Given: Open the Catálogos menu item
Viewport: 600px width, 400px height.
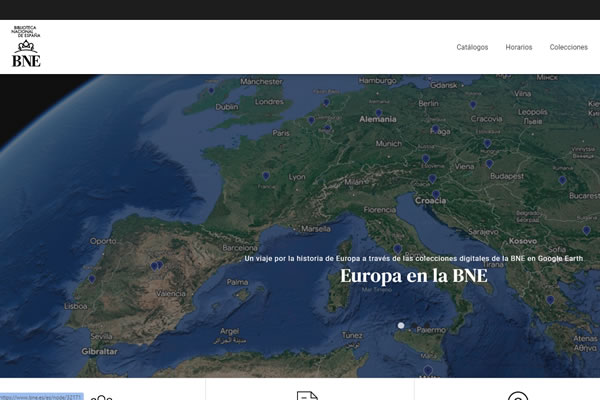Looking at the screenshot, I should pyautogui.click(x=472, y=47).
